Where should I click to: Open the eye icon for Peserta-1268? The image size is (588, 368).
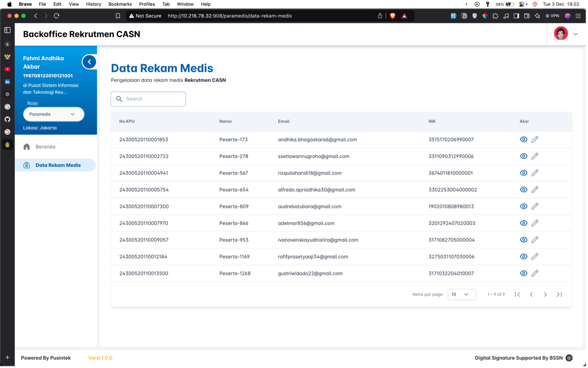(523, 273)
